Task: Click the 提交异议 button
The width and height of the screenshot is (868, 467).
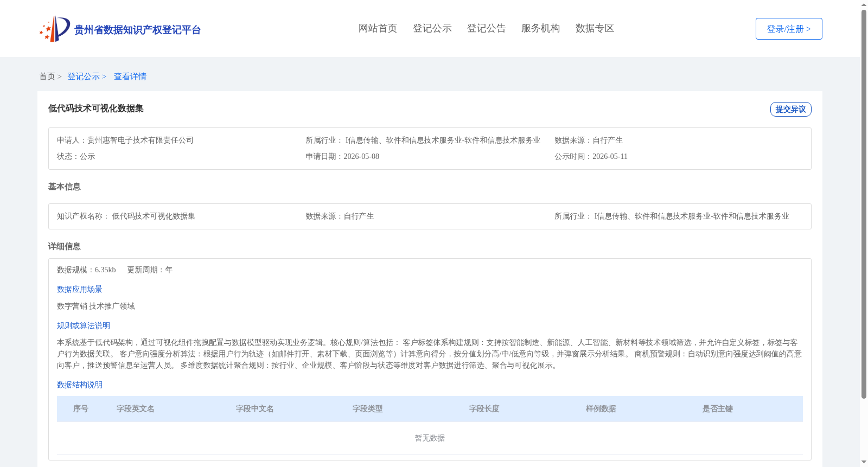Action: (790, 109)
